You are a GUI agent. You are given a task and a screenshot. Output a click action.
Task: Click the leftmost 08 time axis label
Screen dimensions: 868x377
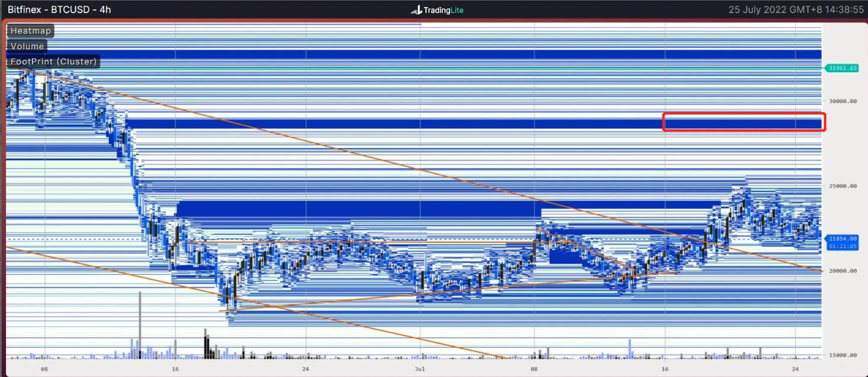(44, 369)
